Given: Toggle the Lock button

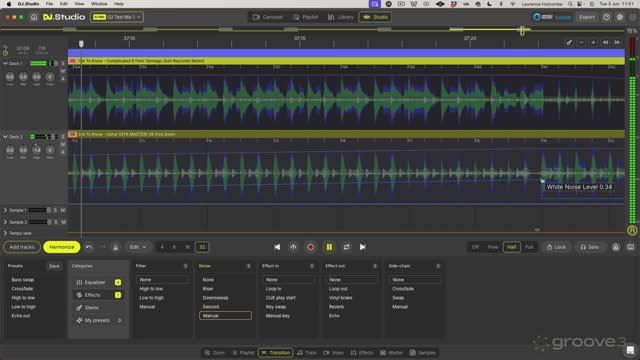Looking at the screenshot, I should click(556, 247).
